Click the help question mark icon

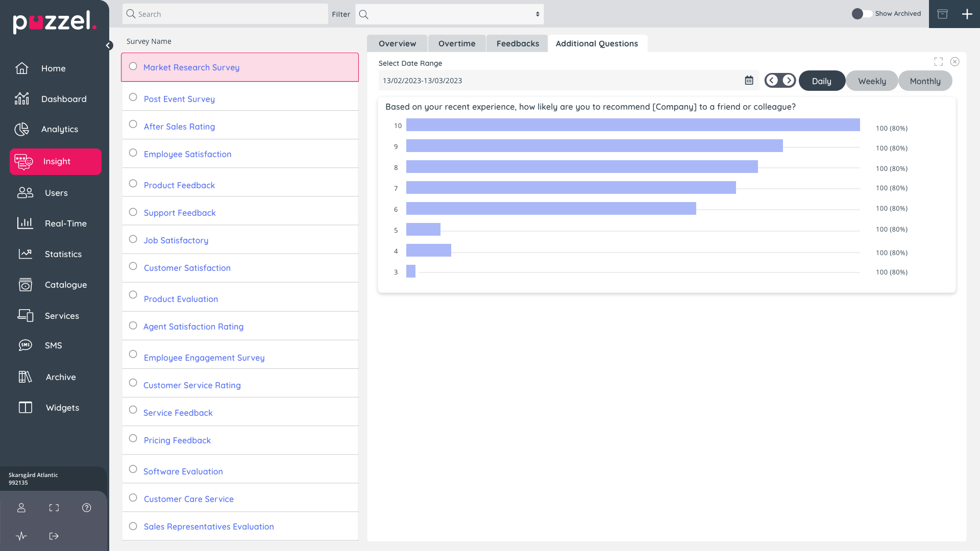click(87, 508)
